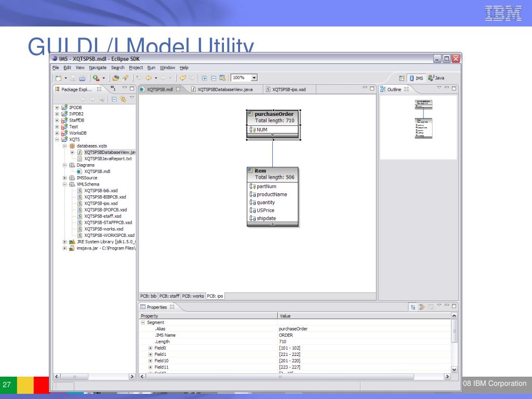Click the Outline view diagram thumbnail

click(423, 119)
